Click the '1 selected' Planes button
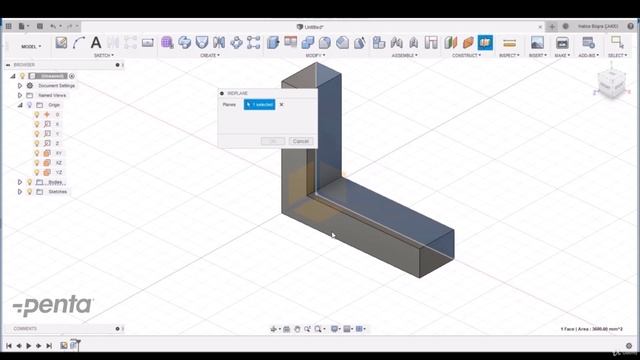The width and height of the screenshot is (640, 360). [x=260, y=104]
